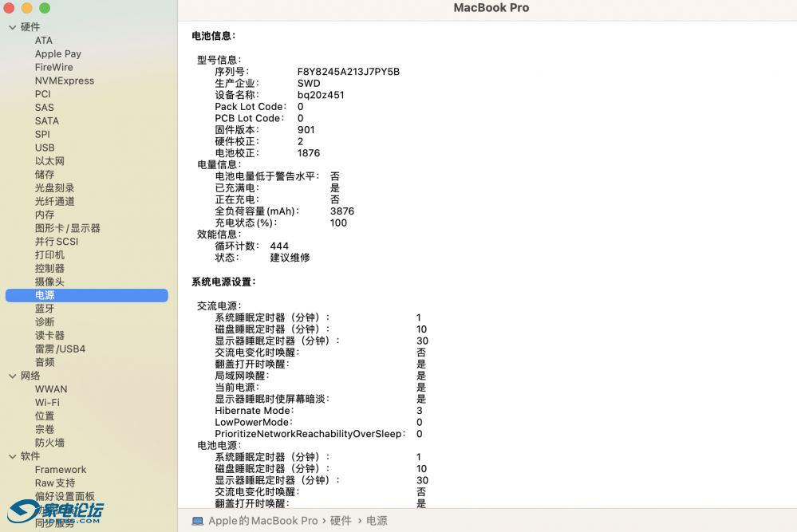Click the red close window button

pyautogui.click(x=9, y=8)
